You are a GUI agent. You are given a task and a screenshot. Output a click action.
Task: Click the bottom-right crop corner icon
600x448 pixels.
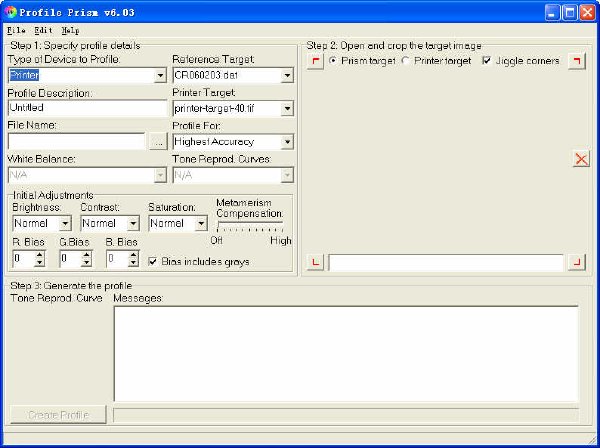click(577, 262)
